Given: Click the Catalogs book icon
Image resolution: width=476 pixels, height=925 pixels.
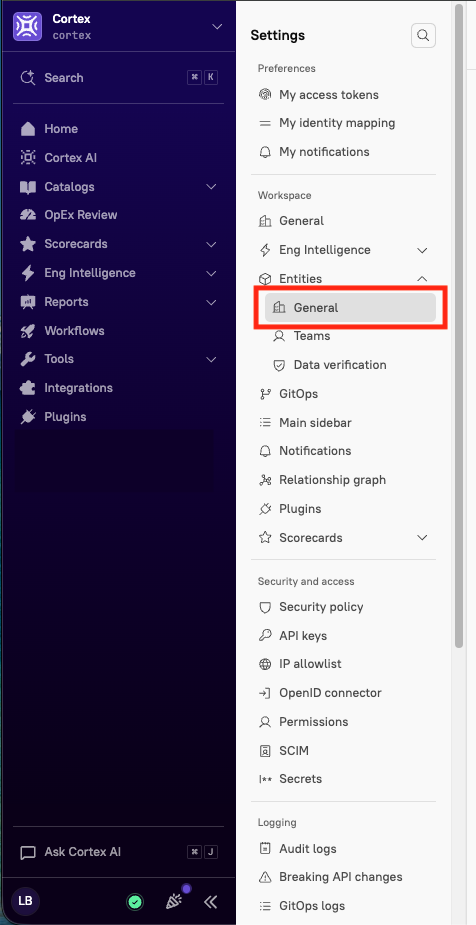Looking at the screenshot, I should tap(28, 187).
